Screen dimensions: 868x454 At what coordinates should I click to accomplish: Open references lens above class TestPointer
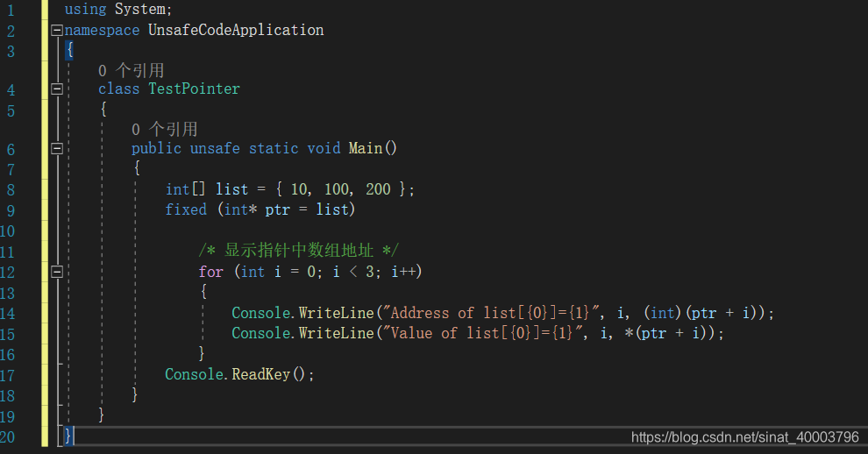point(132,70)
